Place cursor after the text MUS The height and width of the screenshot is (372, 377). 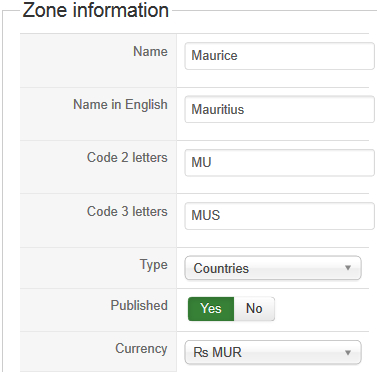coord(221,216)
